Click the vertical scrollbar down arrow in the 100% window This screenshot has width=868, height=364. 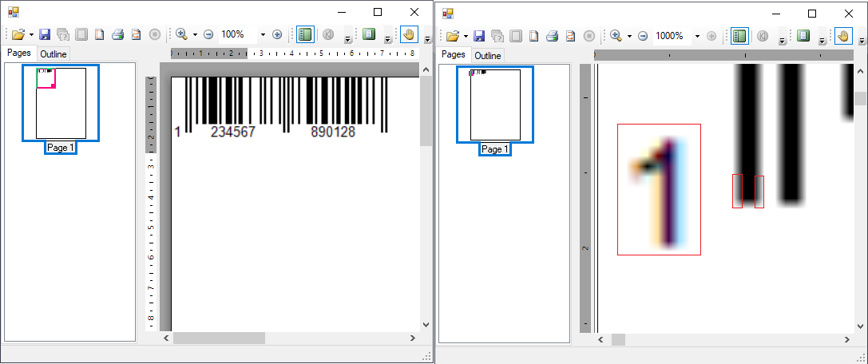[x=426, y=325]
